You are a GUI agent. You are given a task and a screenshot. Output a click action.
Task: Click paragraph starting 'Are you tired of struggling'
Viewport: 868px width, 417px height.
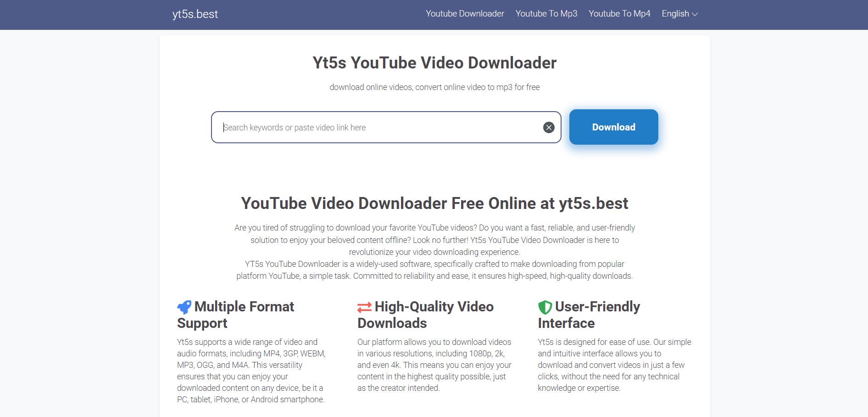(x=434, y=240)
